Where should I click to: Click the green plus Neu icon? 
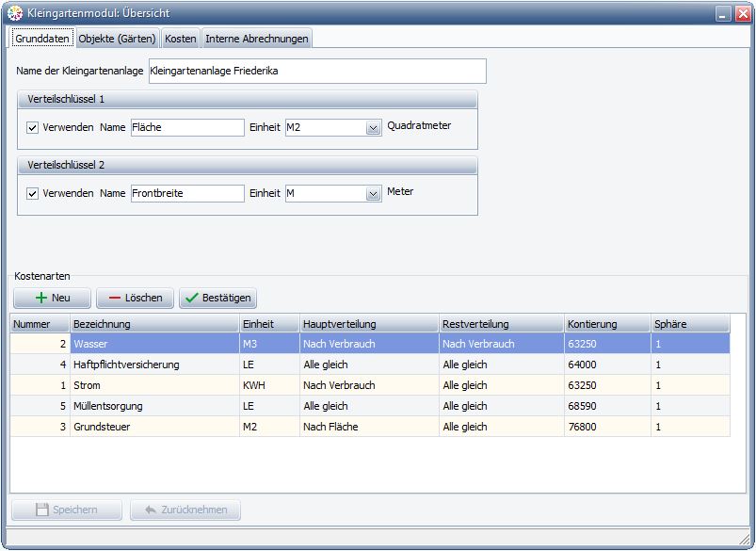click(x=40, y=298)
